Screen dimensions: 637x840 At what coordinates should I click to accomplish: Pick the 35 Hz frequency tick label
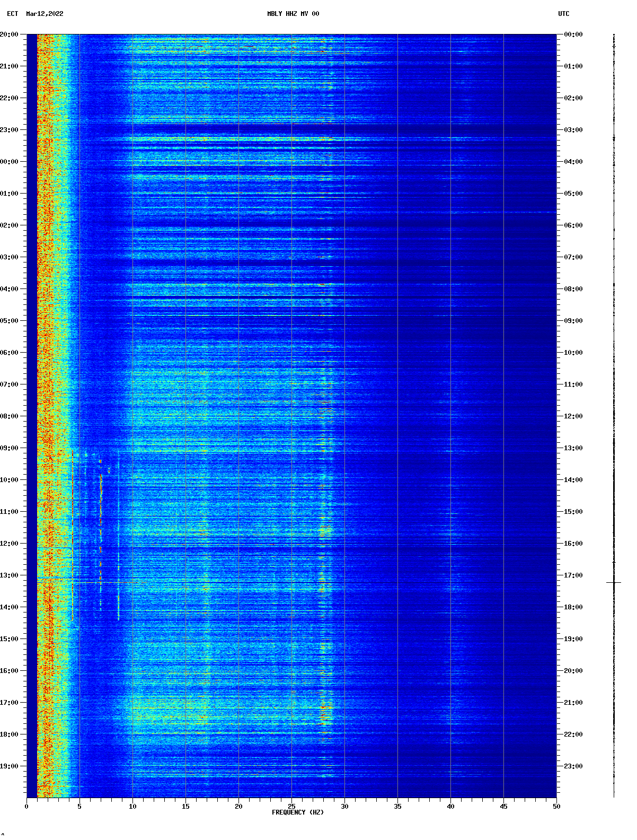[x=397, y=807]
